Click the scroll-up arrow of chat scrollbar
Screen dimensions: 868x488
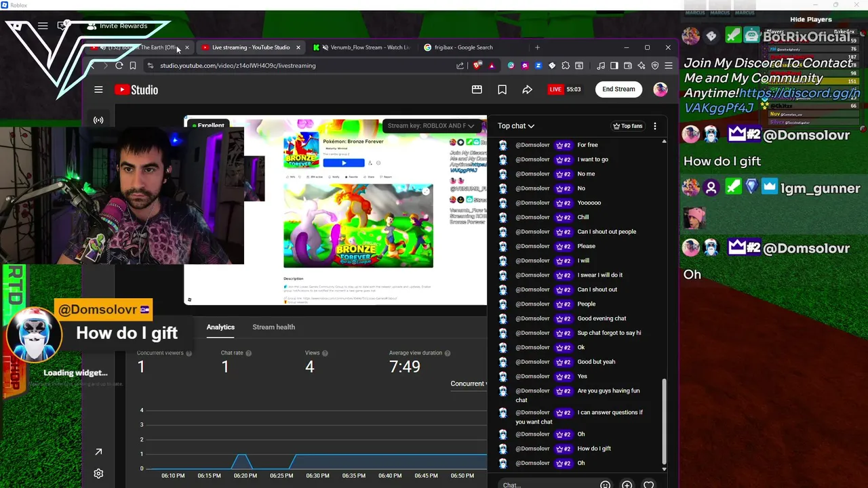pos(664,142)
